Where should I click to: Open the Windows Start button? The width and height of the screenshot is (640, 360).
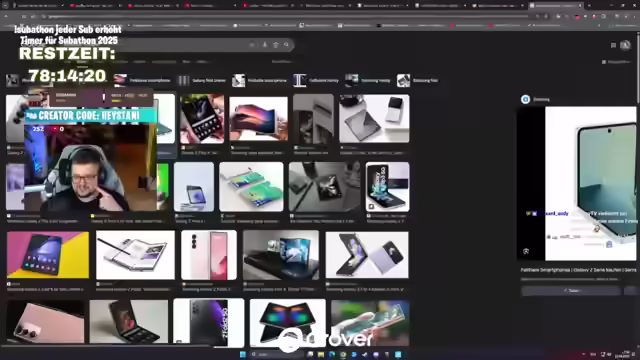coord(243,354)
